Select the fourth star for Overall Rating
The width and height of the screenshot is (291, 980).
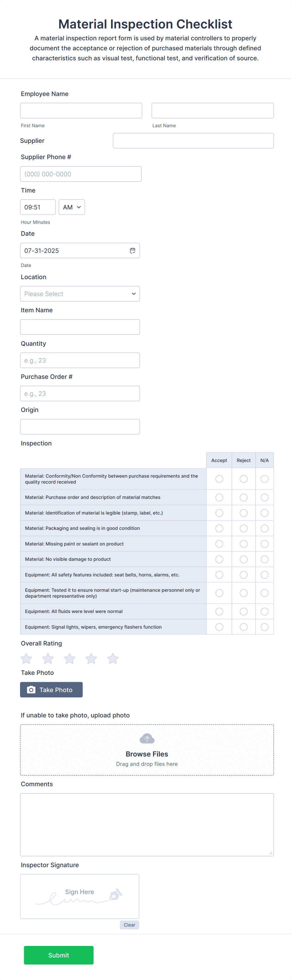click(x=91, y=658)
